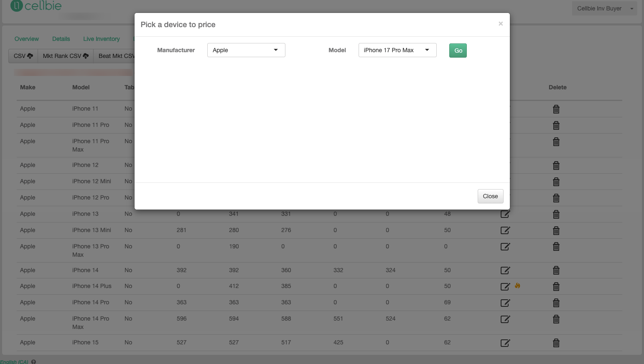Click the Close button in the dialog
644x364 pixels.
click(490, 196)
